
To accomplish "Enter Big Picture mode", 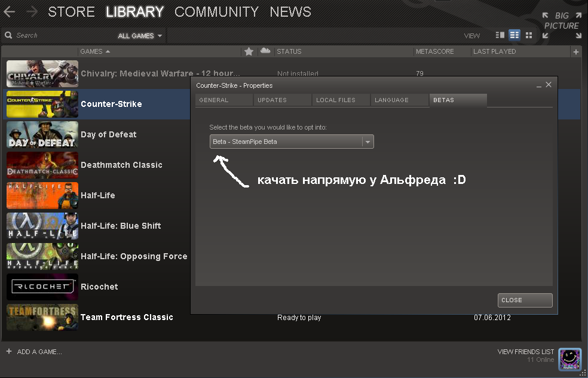I will click(x=562, y=26).
